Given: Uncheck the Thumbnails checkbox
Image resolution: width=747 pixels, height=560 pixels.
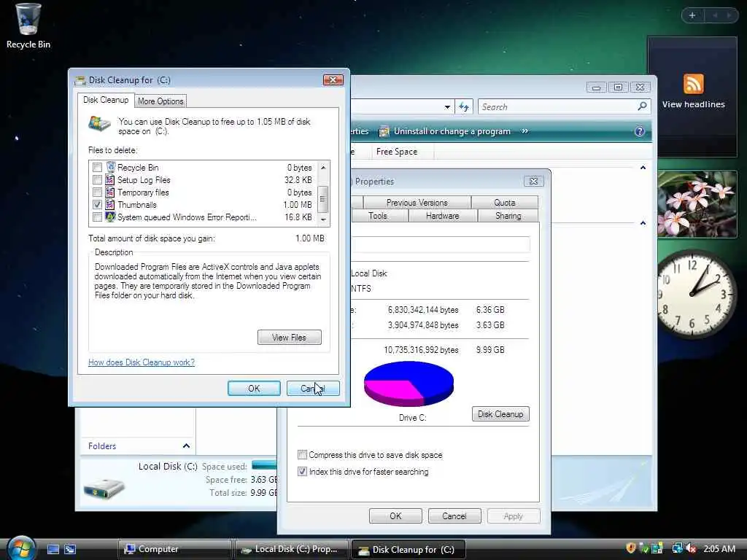Looking at the screenshot, I should tap(97, 204).
